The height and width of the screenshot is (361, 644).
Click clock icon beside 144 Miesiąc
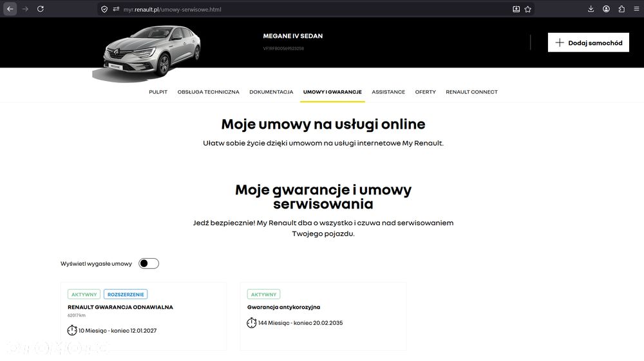click(251, 323)
